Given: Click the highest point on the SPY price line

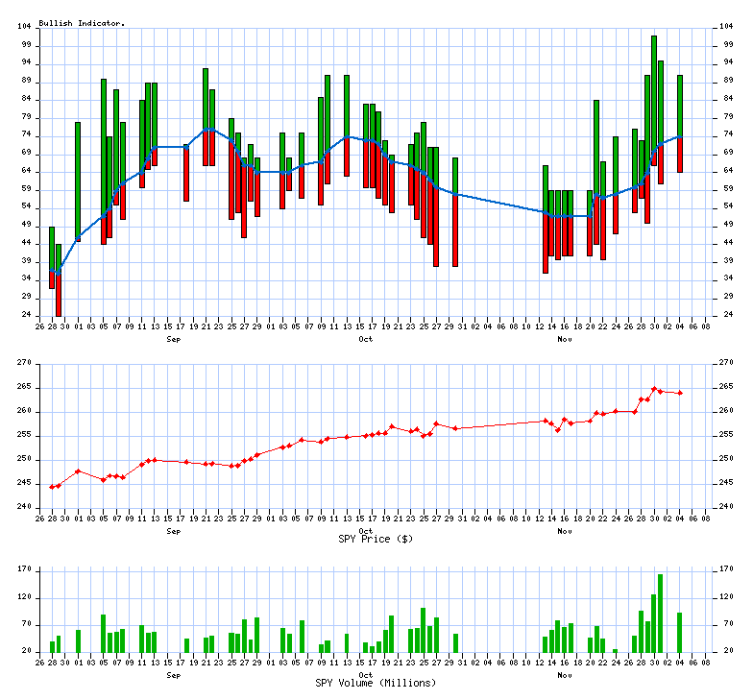Looking at the screenshot, I should click(x=654, y=389).
